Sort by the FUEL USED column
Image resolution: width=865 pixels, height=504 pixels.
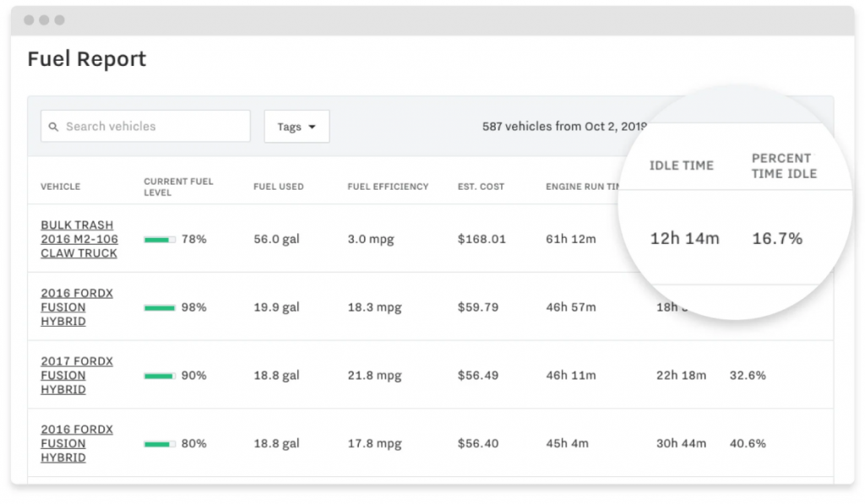pos(279,187)
